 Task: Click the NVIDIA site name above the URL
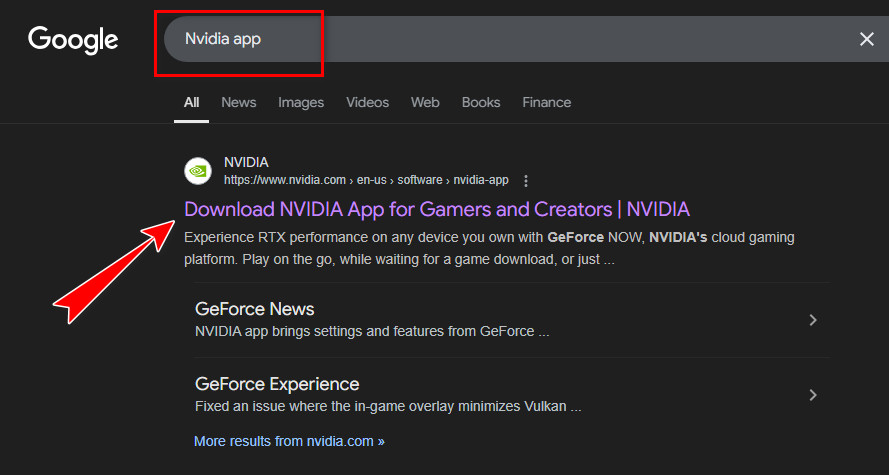(246, 162)
